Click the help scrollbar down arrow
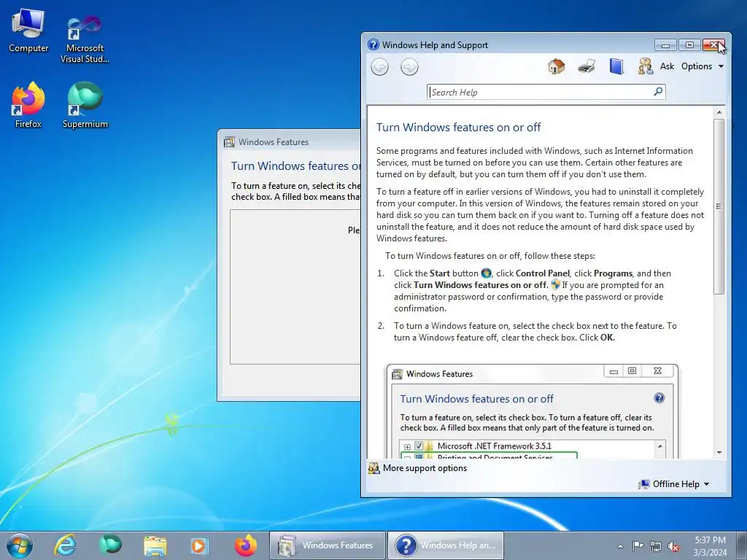The image size is (747, 560). pyautogui.click(x=719, y=452)
